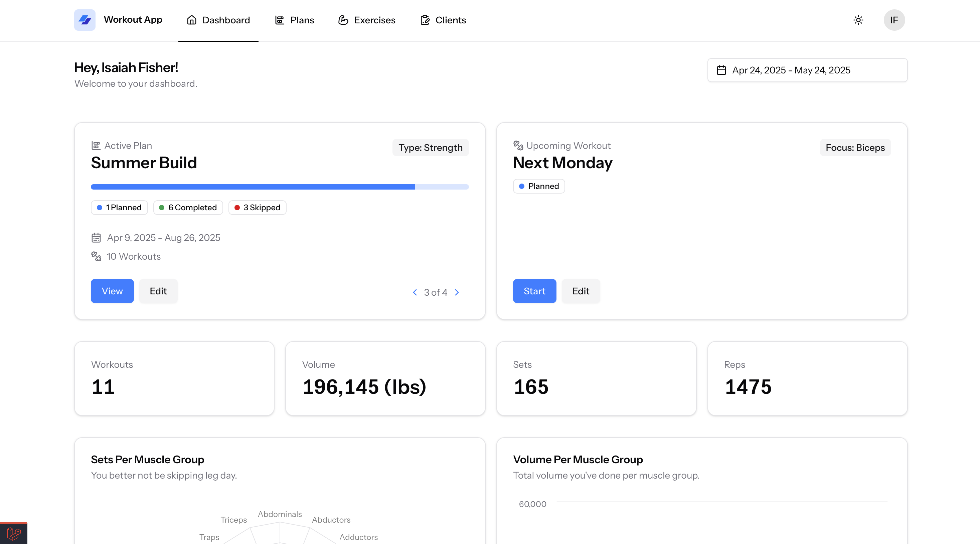Screen dimensions: 980x544
Task: Go to next plan with right chevron
Action: [457, 292]
